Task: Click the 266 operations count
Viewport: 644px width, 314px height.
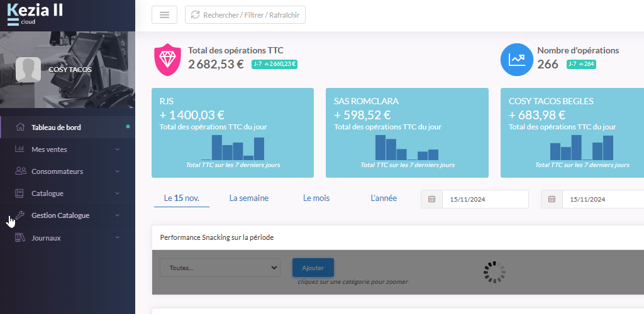Action: pos(548,64)
